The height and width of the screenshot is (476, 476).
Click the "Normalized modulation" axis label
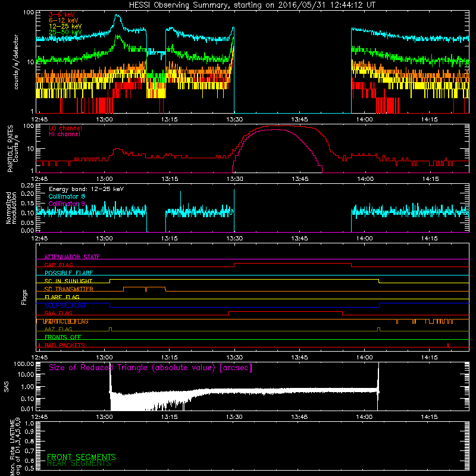pos(11,208)
